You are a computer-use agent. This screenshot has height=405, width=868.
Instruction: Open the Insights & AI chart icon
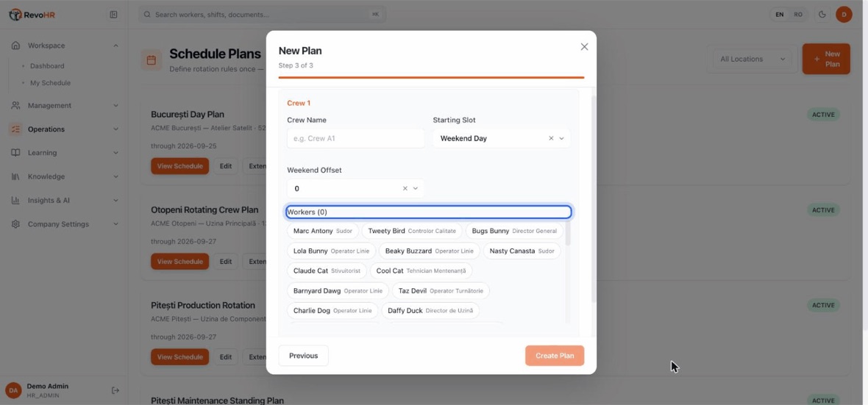pos(15,200)
